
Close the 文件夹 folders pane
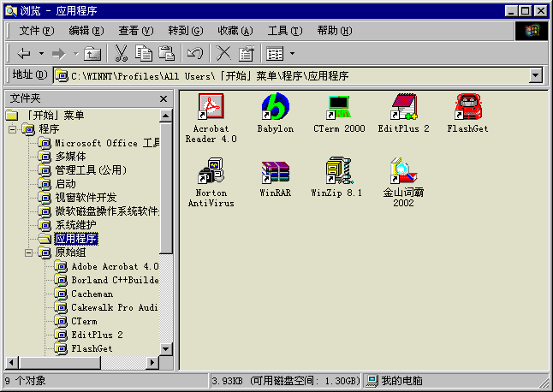point(164,98)
